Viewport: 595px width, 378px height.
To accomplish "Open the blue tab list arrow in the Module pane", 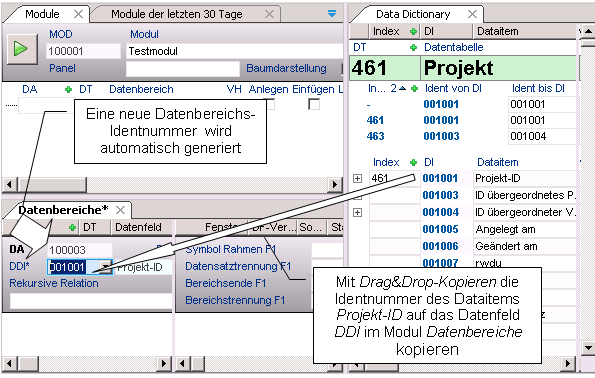I will click(332, 14).
